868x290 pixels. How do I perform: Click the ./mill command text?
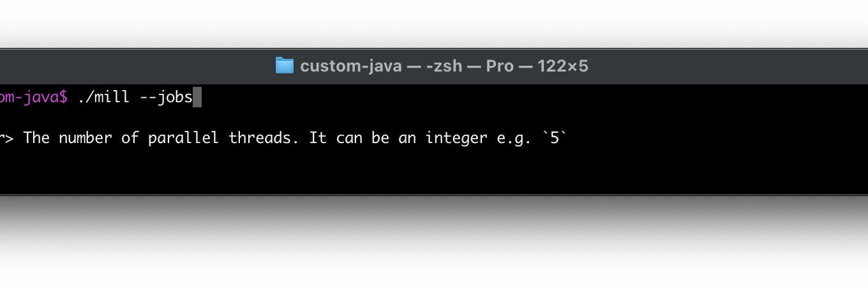click(x=103, y=98)
